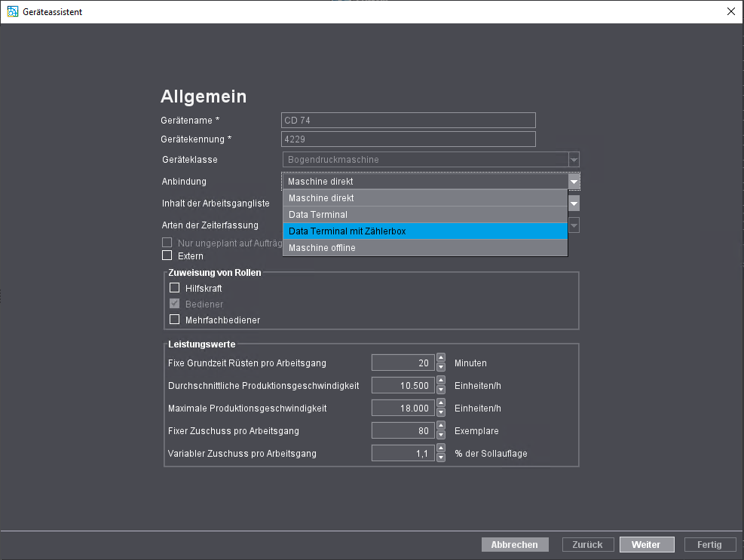
Task: Click the Fixe Grundzeit Rüsten value field 20
Action: click(x=403, y=363)
